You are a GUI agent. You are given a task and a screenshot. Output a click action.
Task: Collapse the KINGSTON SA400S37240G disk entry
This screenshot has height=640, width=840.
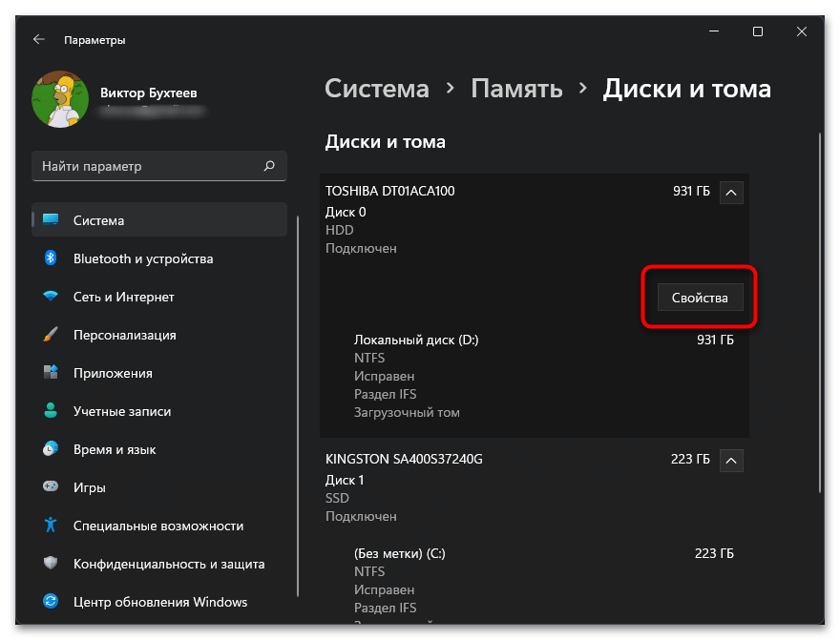click(x=731, y=460)
